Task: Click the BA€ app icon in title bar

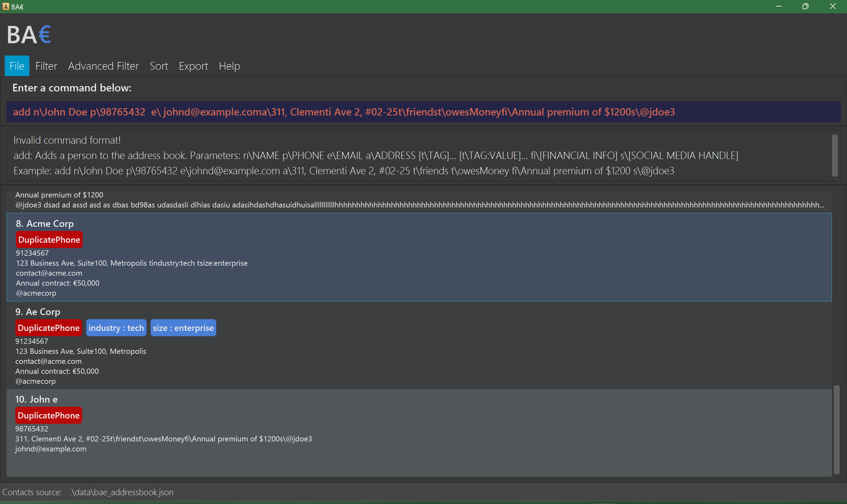Action: 5,6
